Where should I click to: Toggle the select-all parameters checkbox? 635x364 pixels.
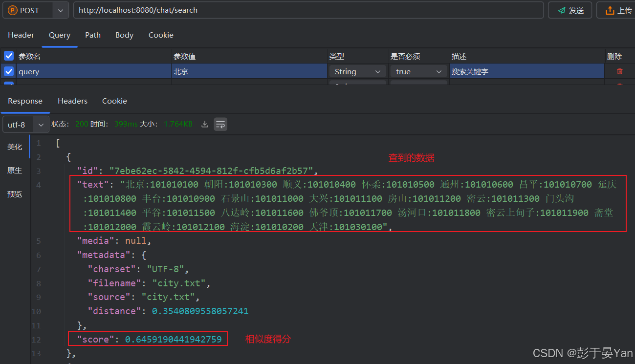click(9, 56)
